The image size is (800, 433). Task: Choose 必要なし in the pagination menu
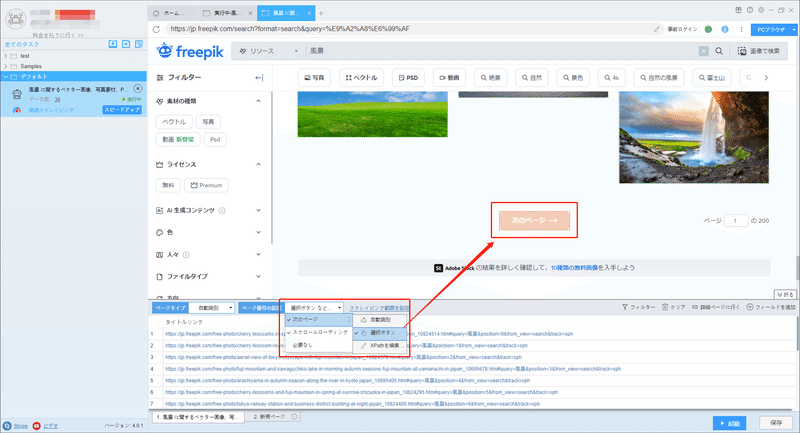pyautogui.click(x=303, y=345)
